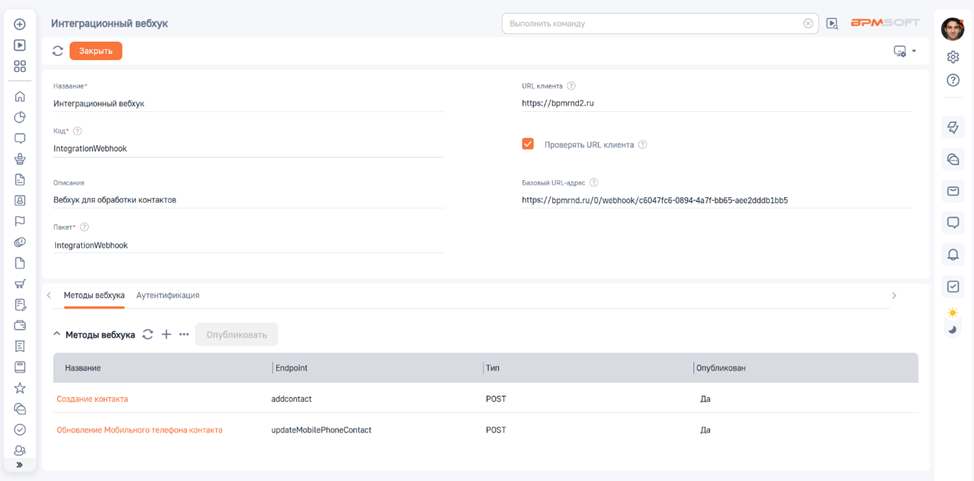Uncheck Проверять URL клиента checkbox
Viewport: 974px width, 481px height.
(528, 144)
